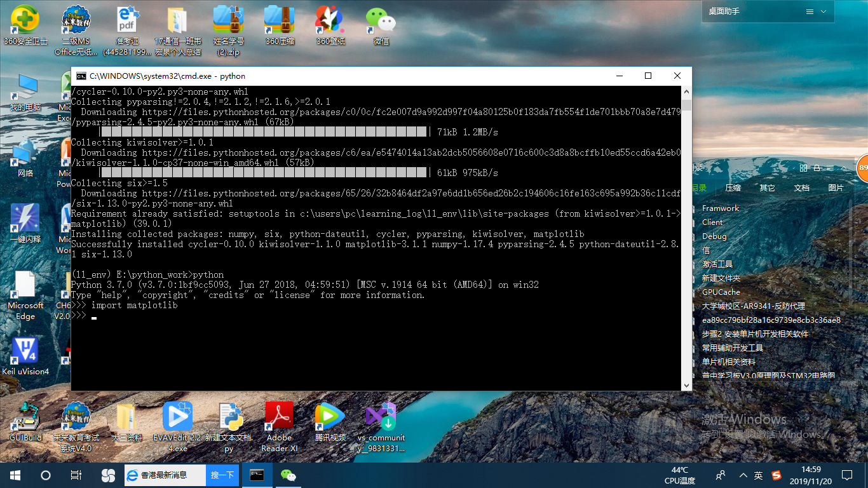Open 二级MS Office desktop shortcut
Viewport: 868px width, 488px height.
76,30
